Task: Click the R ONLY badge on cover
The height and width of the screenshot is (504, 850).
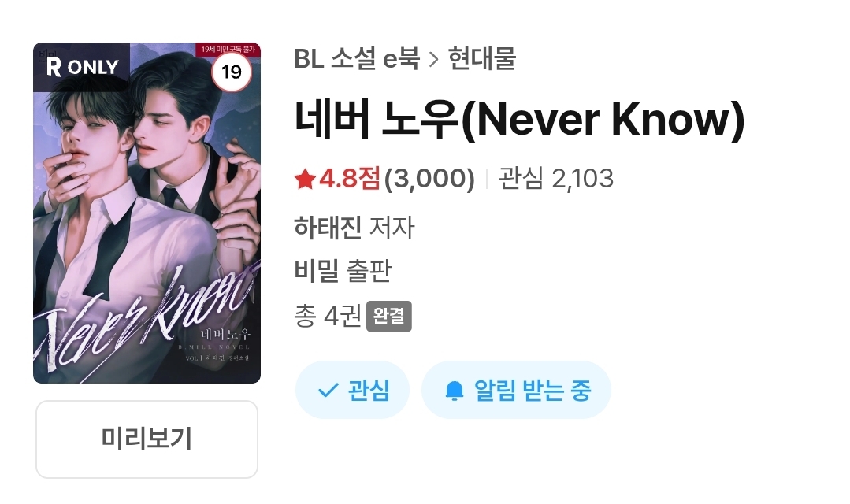Action: click(82, 67)
